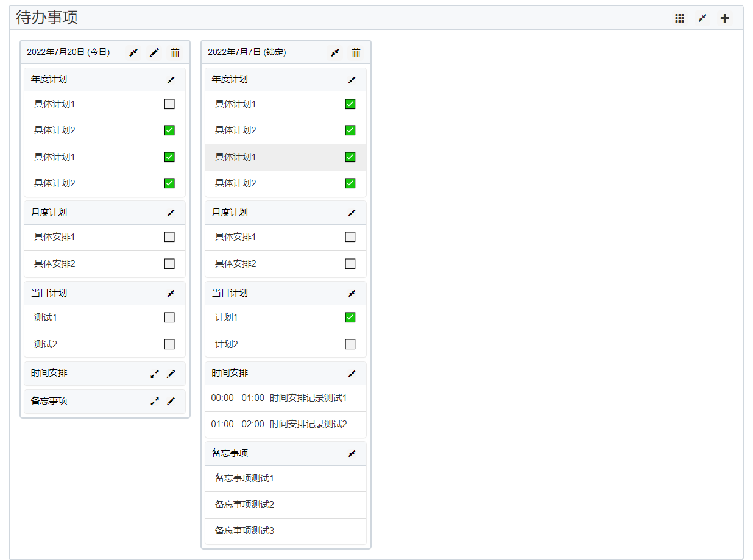The height and width of the screenshot is (560, 753).
Task: Select the 00:00 - 01:00 时间安排记录测试1 entry
Action: [x=279, y=398]
